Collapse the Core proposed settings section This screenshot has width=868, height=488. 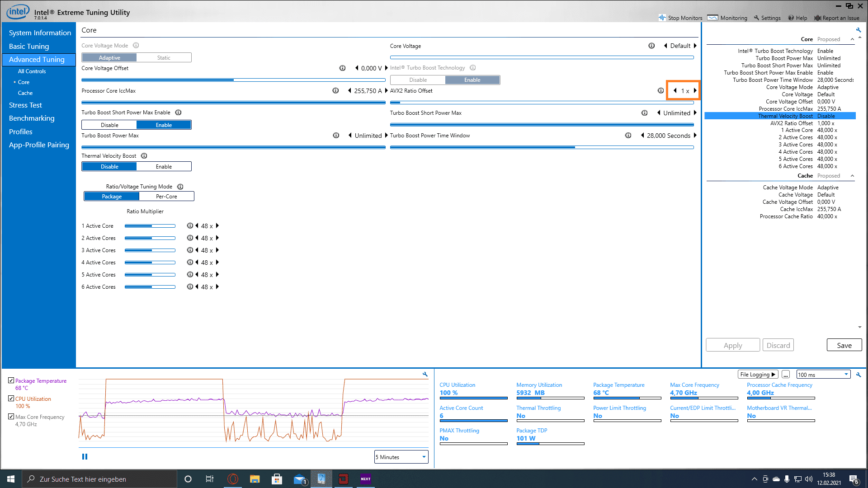pos(852,39)
